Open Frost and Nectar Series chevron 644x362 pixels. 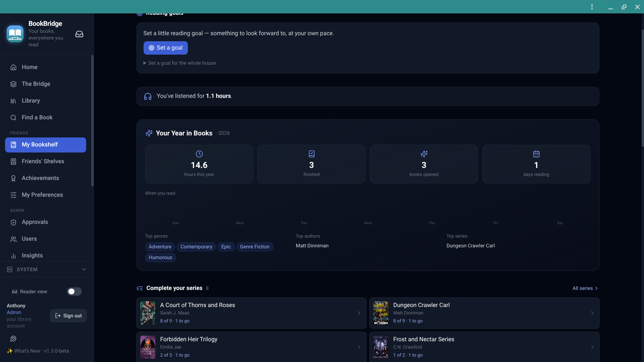pos(592,347)
